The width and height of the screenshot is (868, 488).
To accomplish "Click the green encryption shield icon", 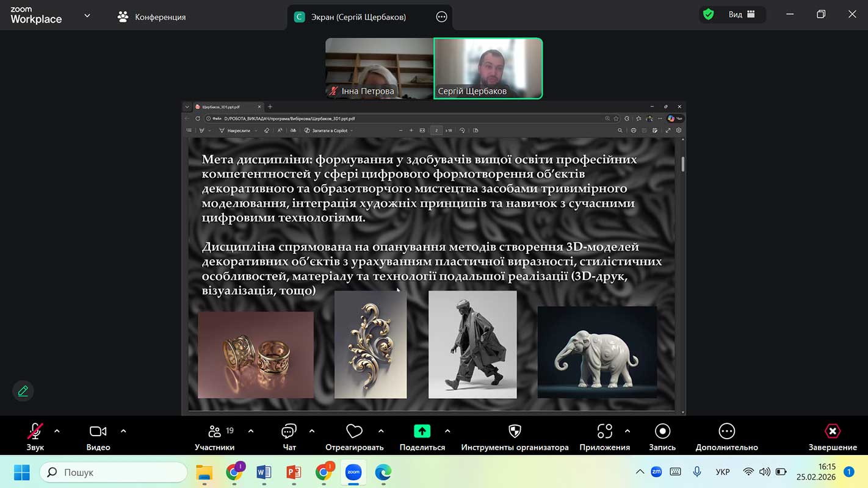I will pyautogui.click(x=708, y=14).
